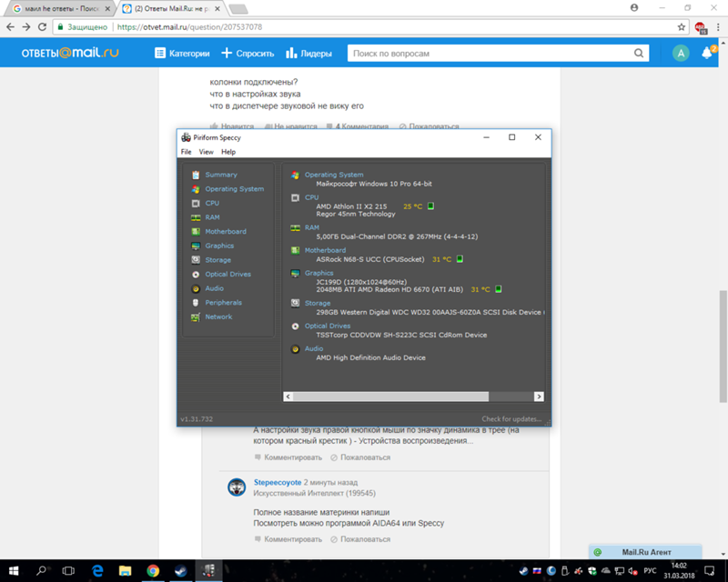Open Stepeecoyote user profile link
This screenshot has width=728, height=582.
click(278, 483)
